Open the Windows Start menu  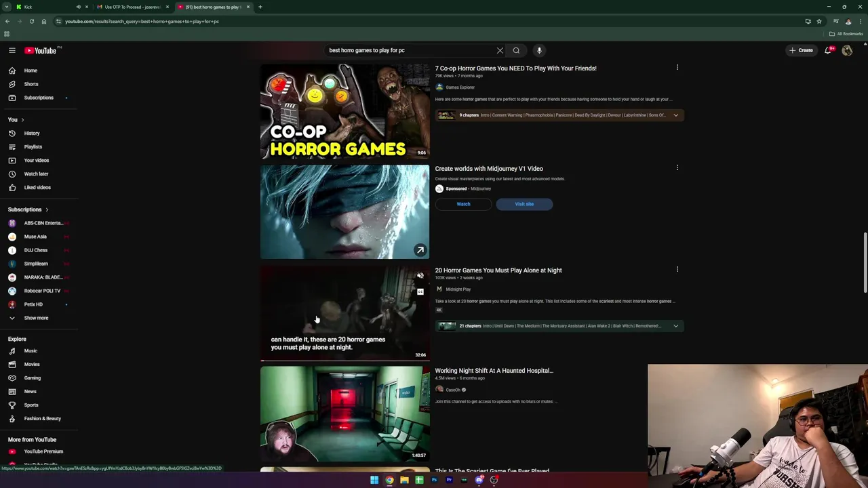[374, 480]
